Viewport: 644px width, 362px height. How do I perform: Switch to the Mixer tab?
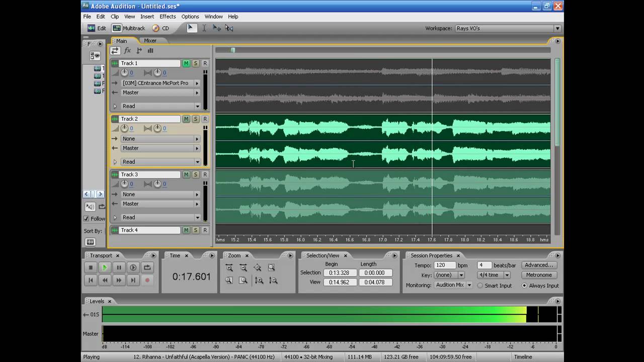[x=150, y=41]
